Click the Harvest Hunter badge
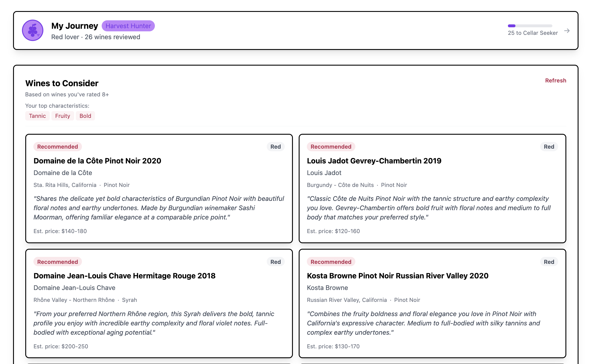This screenshot has height=364, width=591. tap(128, 26)
